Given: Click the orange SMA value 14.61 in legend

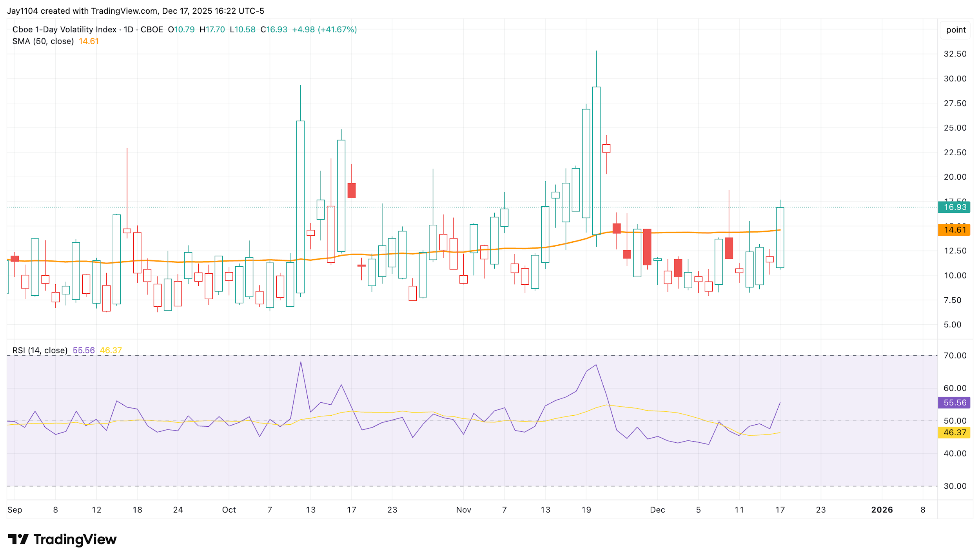Looking at the screenshot, I should coord(89,41).
